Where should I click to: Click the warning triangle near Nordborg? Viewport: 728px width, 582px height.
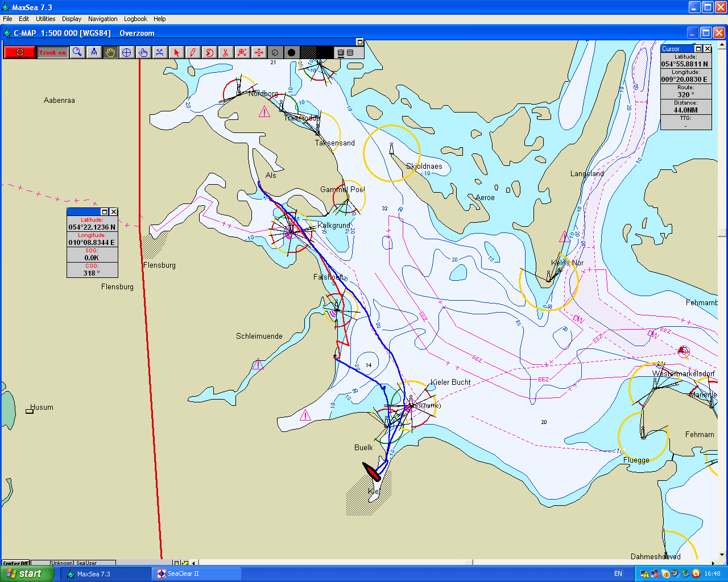point(264,111)
